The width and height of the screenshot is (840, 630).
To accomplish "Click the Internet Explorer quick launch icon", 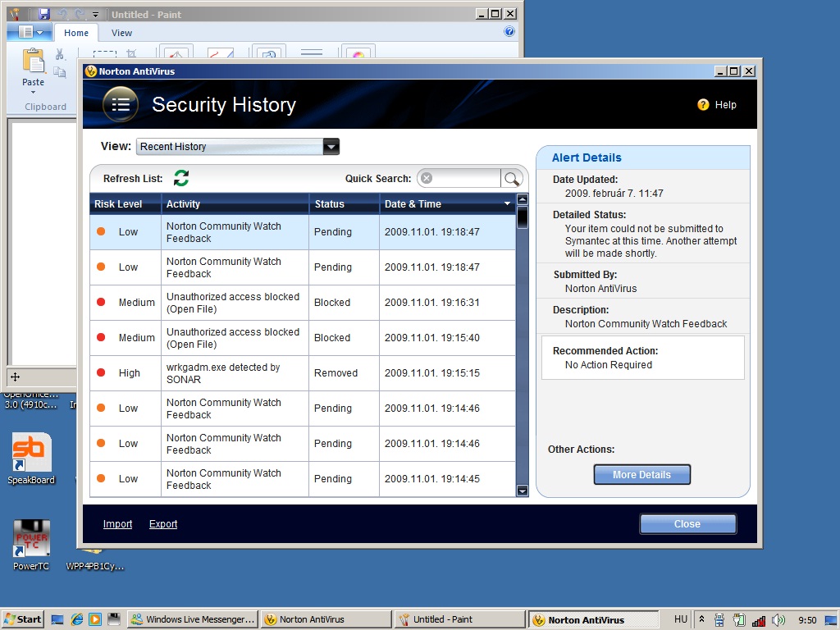I will pos(77,619).
